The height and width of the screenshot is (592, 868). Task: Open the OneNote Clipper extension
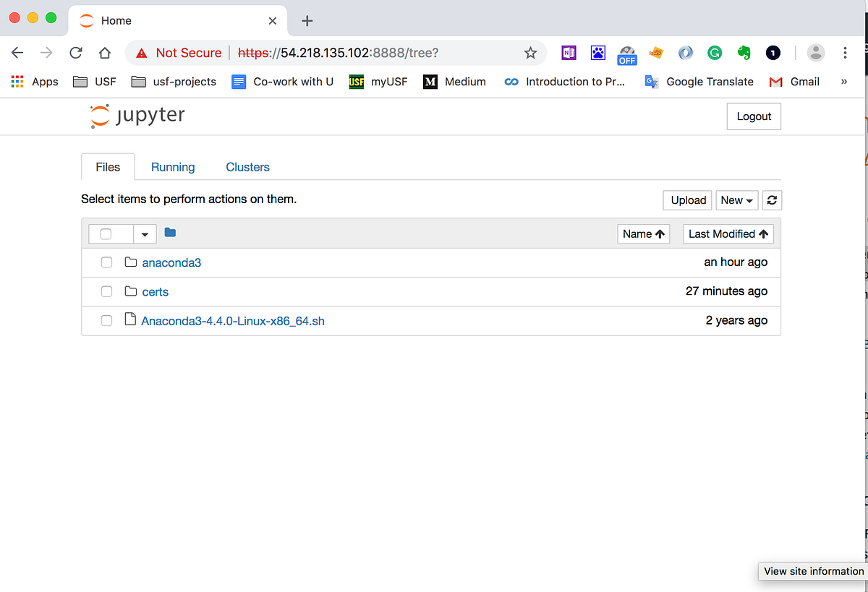pos(569,53)
